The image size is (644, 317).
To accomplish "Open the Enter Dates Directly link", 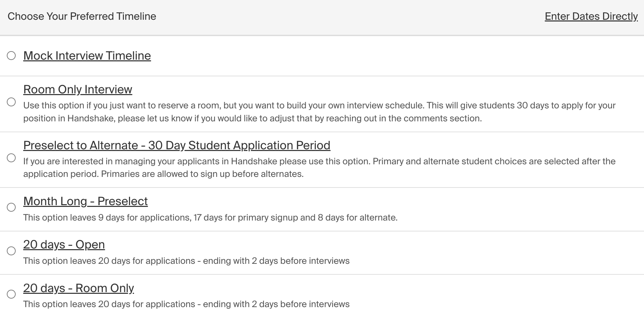I will (591, 16).
